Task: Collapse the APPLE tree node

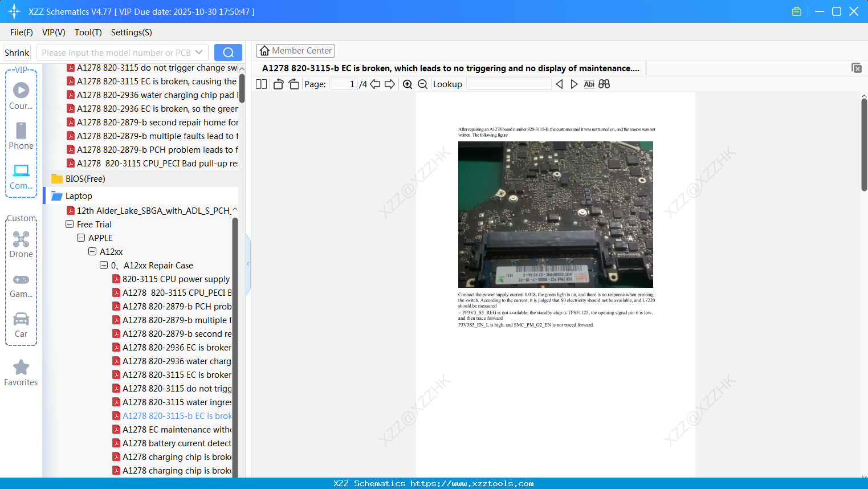Action: [81, 238]
